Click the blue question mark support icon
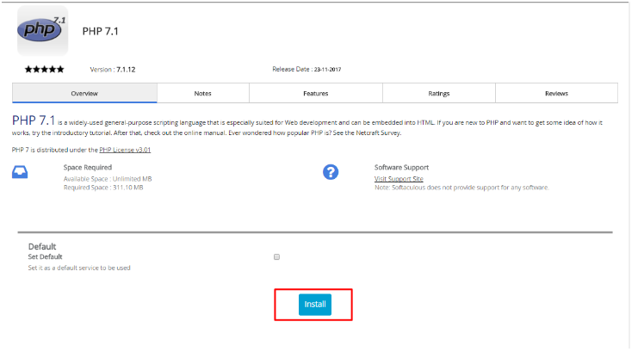 [331, 172]
